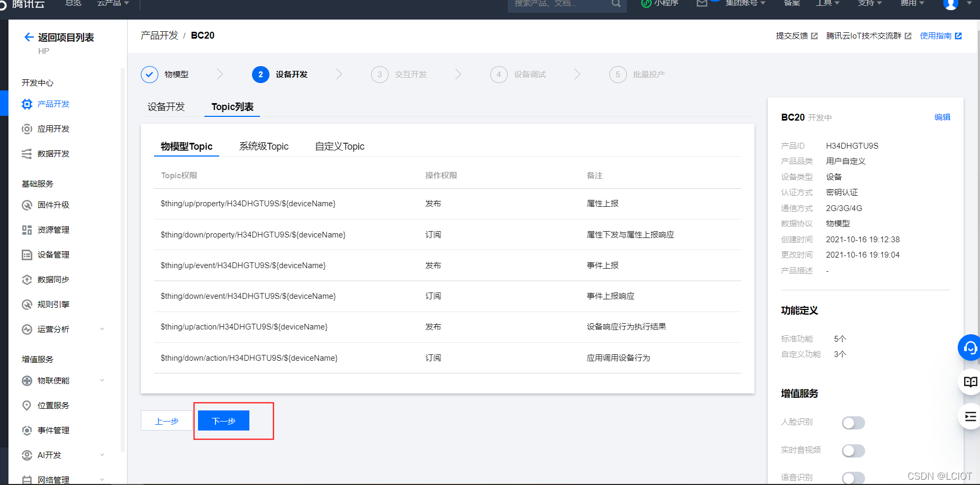Open the 工具 dropdown in header
Screen dimensions: 980x485
pos(828,3)
